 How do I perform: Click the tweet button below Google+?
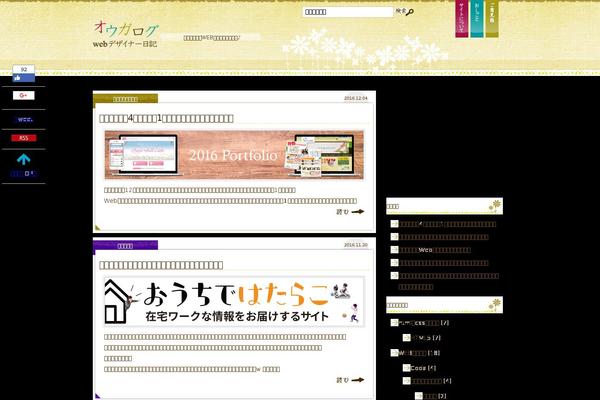[x=25, y=119]
